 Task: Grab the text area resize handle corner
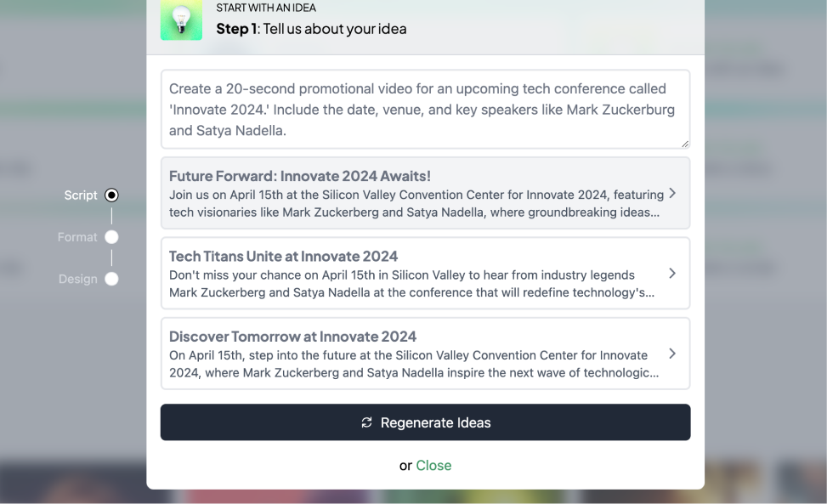coord(684,144)
